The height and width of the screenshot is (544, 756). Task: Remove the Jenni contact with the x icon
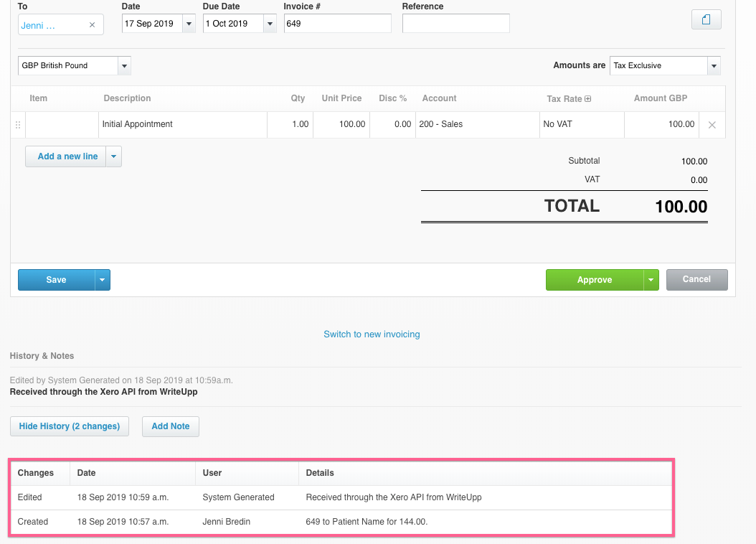[x=92, y=25]
